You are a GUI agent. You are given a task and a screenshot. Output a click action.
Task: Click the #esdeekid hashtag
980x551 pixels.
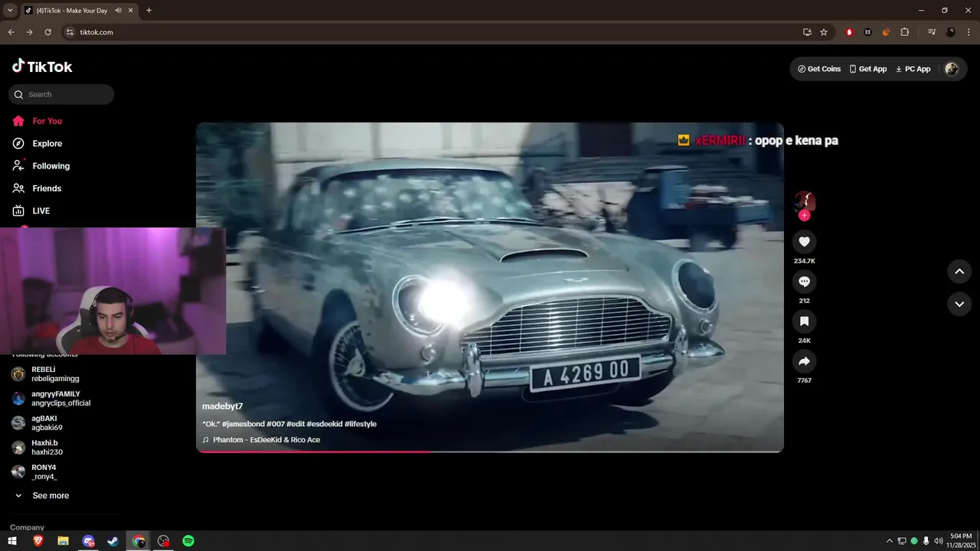[x=324, y=424]
